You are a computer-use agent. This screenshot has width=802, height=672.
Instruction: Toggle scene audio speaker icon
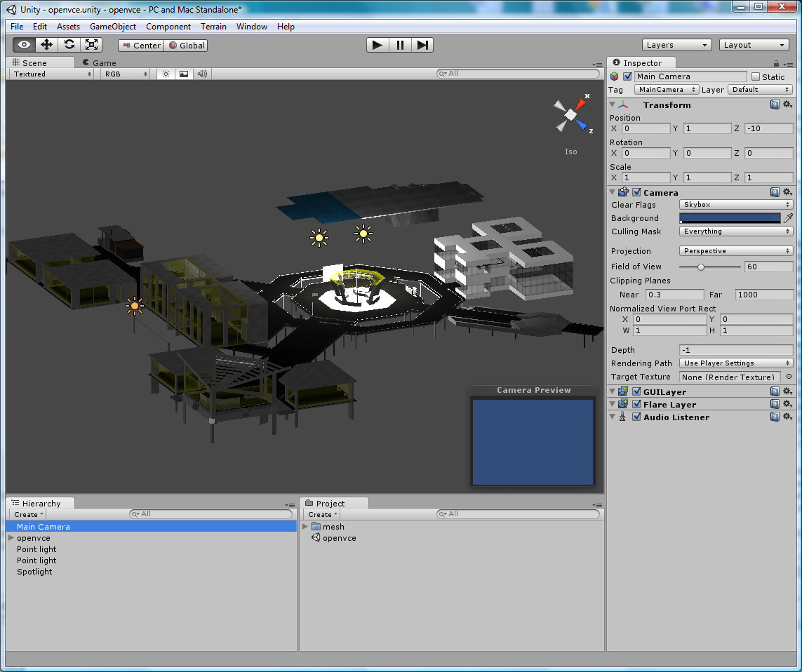coord(202,74)
